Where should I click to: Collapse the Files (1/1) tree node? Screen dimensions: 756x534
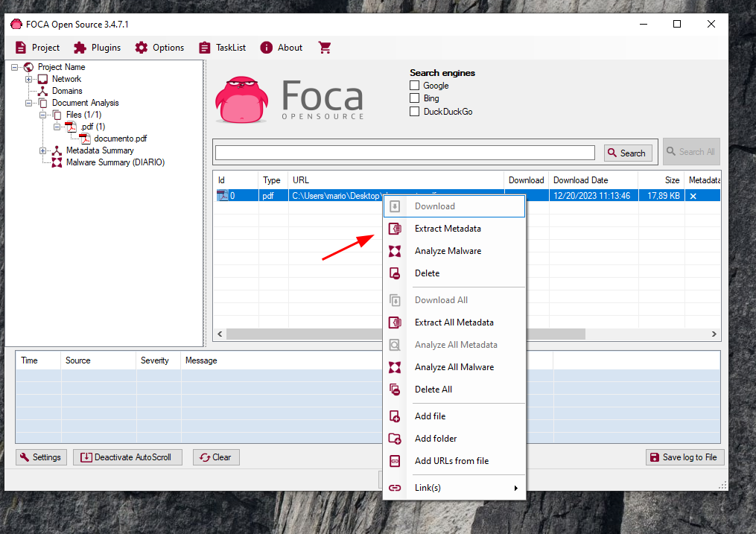coord(43,115)
